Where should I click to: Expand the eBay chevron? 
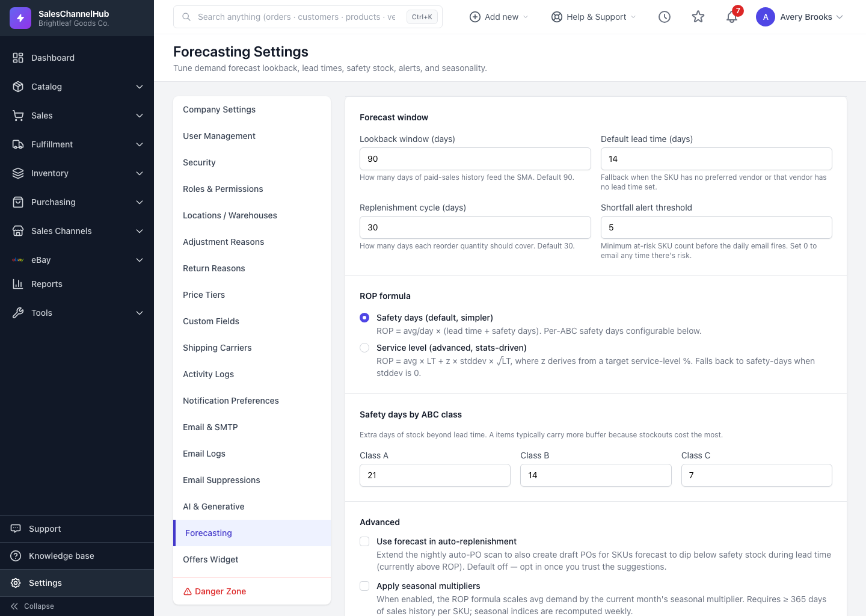[140, 260]
